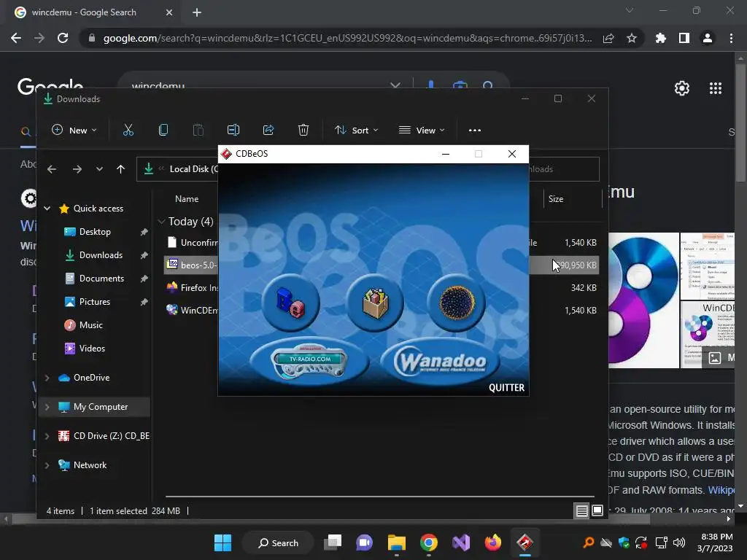The width and height of the screenshot is (747, 560).
Task: Open the New dropdown in File Explorer
Action: click(x=74, y=130)
